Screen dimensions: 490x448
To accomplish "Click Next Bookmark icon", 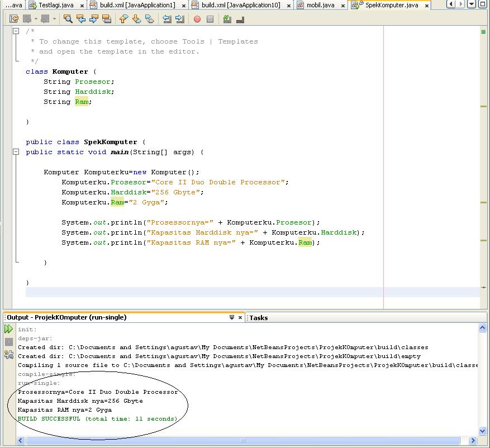I will [136, 19].
